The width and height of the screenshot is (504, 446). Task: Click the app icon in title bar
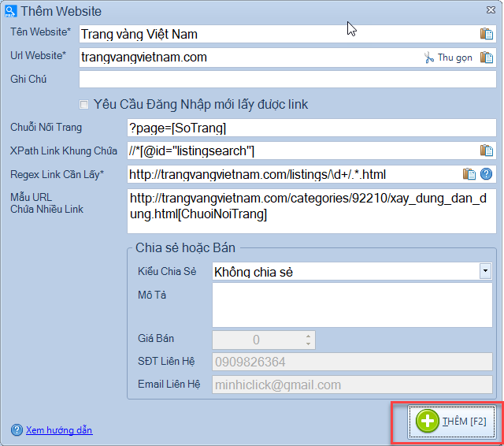click(x=10, y=11)
